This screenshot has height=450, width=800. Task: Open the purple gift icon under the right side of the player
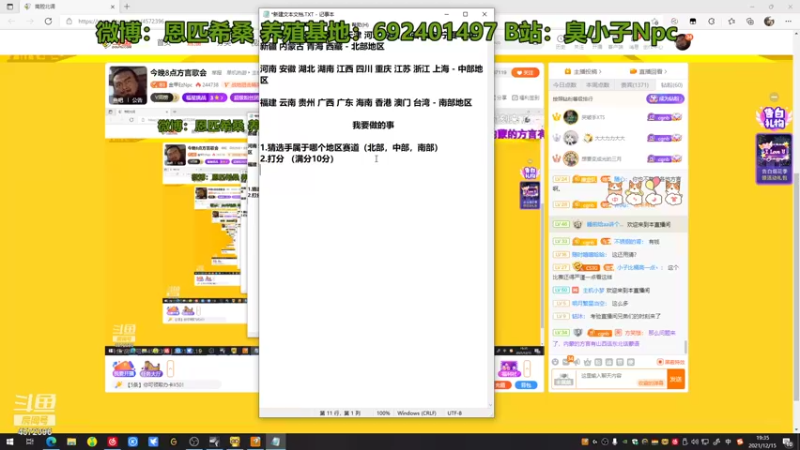pyautogui.click(x=509, y=368)
